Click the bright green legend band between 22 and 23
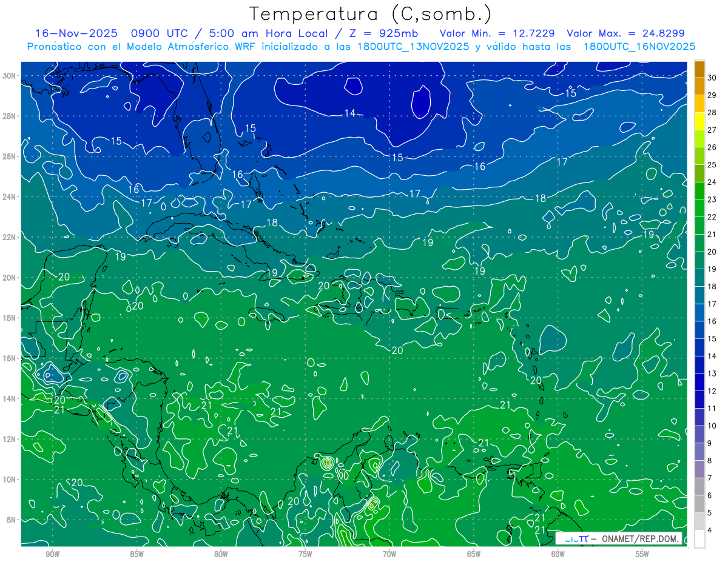The image size is (728, 562). point(699,209)
